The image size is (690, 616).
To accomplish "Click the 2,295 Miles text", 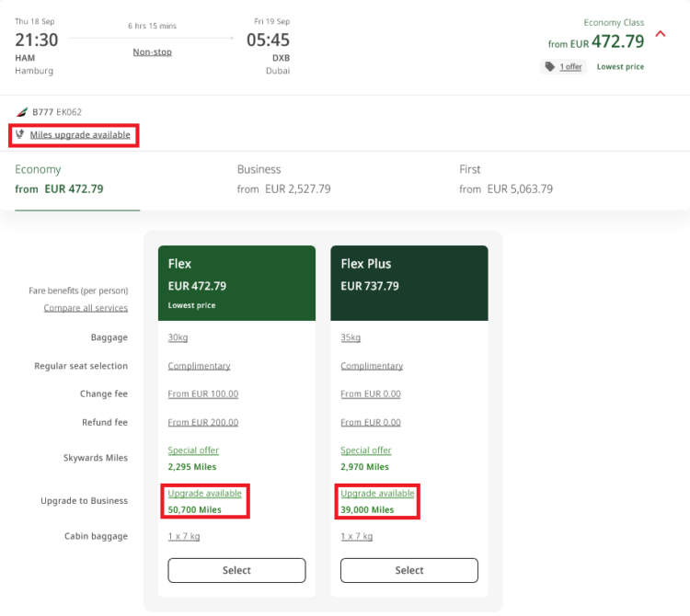I will (192, 466).
